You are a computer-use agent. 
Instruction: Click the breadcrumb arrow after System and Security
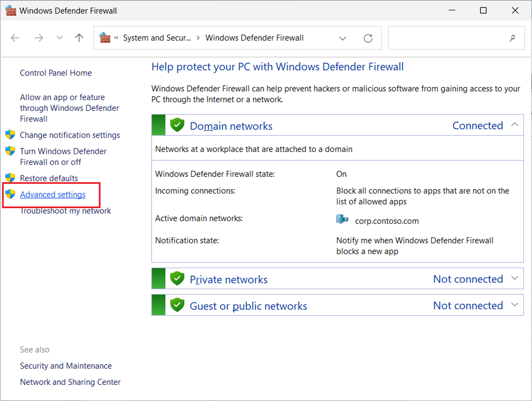click(x=198, y=38)
